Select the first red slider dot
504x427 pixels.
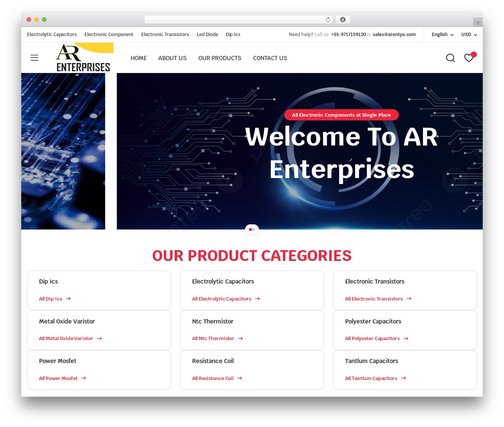coord(250,230)
